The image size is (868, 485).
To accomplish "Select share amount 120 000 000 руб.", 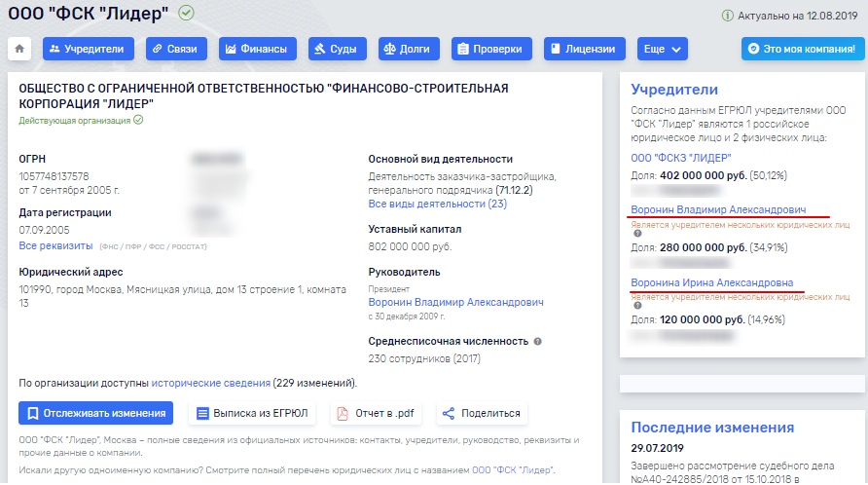I will (x=702, y=319).
